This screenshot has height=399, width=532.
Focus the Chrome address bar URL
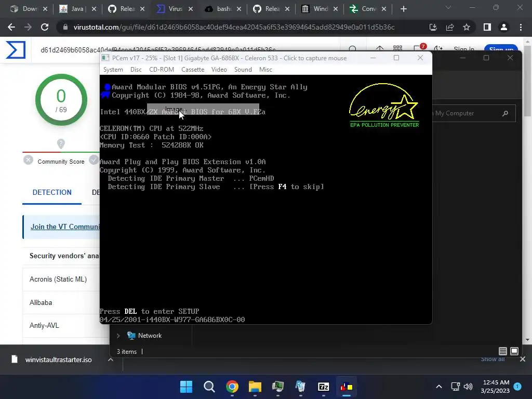pos(234,27)
